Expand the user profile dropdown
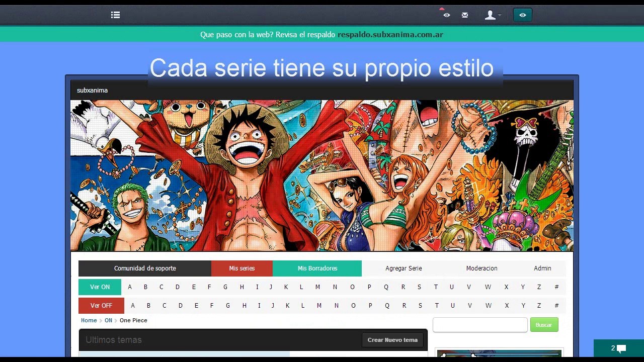 click(x=493, y=15)
